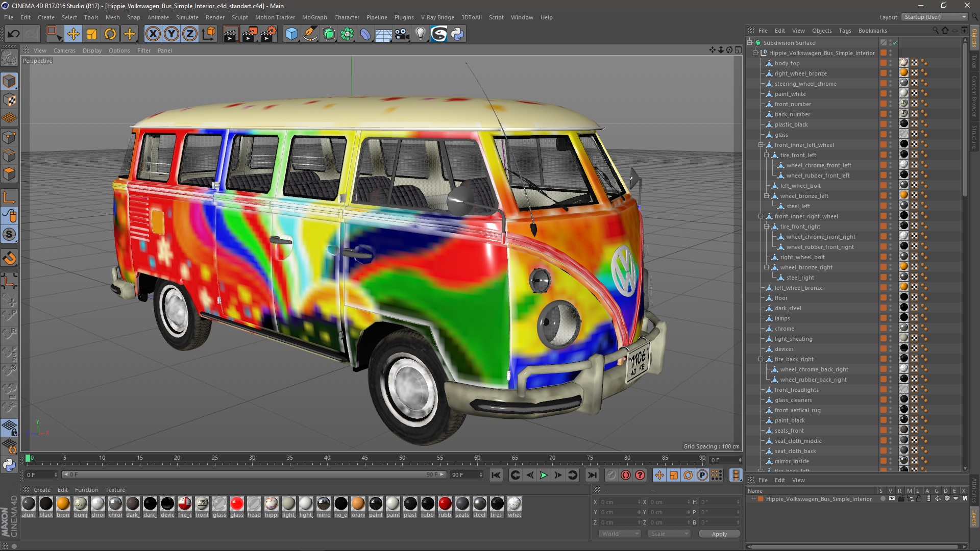The width and height of the screenshot is (980, 551).
Task: Select Points mode in left toolbar
Action: tap(9, 137)
